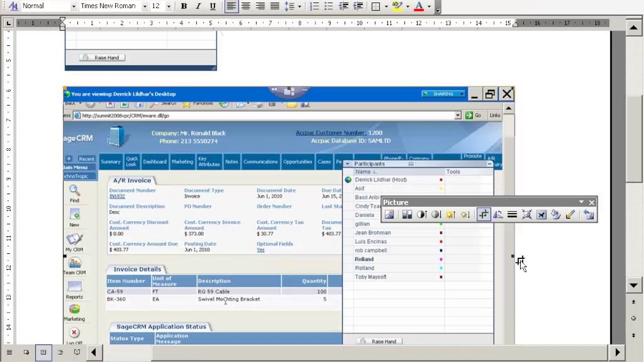The image size is (644, 362).
Task: Click the Line Spacing icon
Action: pos(289,6)
